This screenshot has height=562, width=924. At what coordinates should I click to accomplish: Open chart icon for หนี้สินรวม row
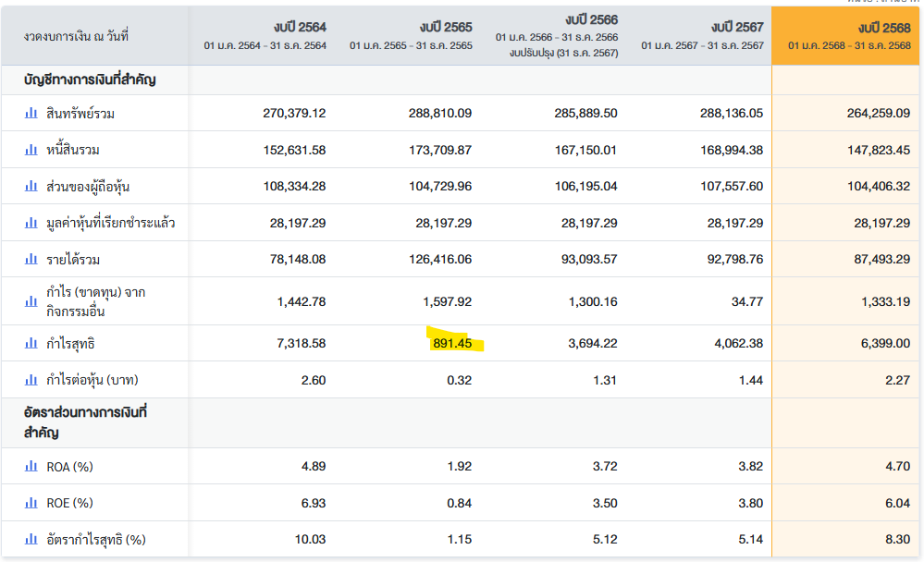31,150
